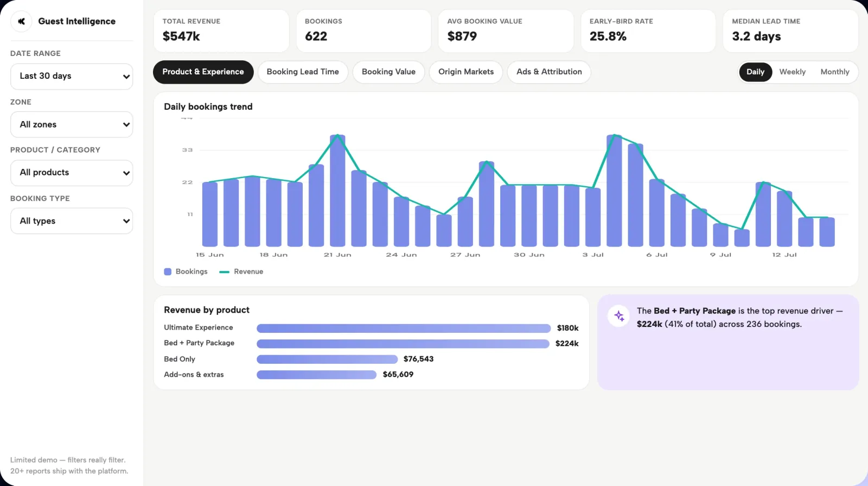
Task: Select the Product & Experience tab
Action: pyautogui.click(x=203, y=72)
